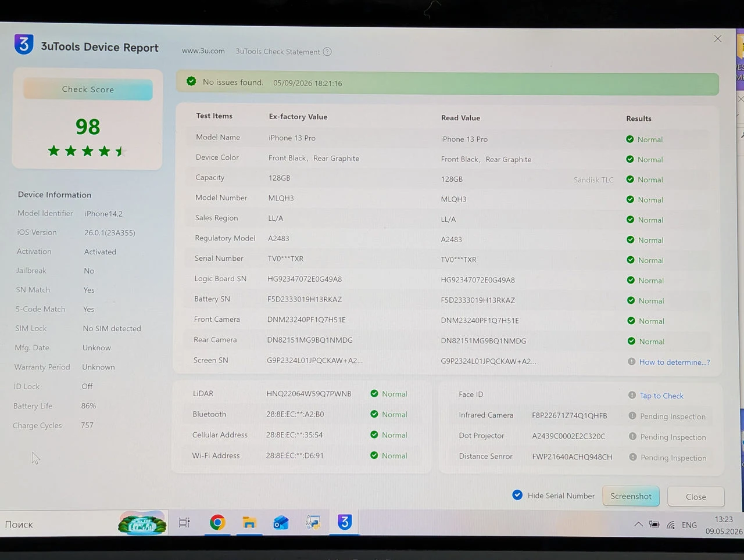This screenshot has height=560, width=744.
Task: Click the iOS Version value 26.0.1(23A355)
Action: (110, 233)
